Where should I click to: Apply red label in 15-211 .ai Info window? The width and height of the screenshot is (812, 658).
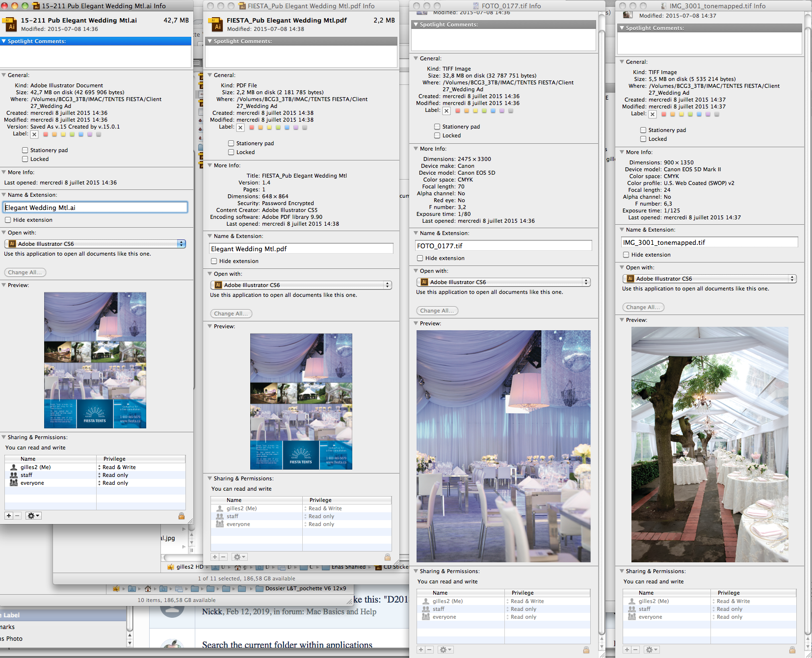pyautogui.click(x=46, y=134)
